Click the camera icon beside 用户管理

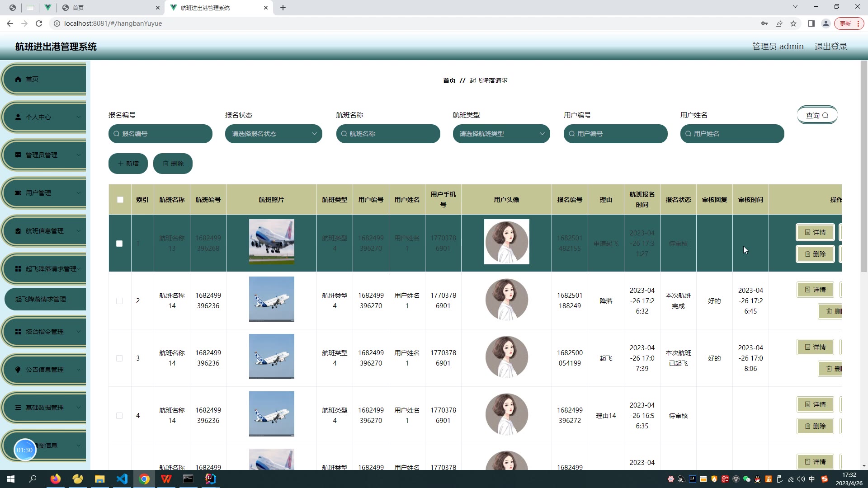coord(18,193)
